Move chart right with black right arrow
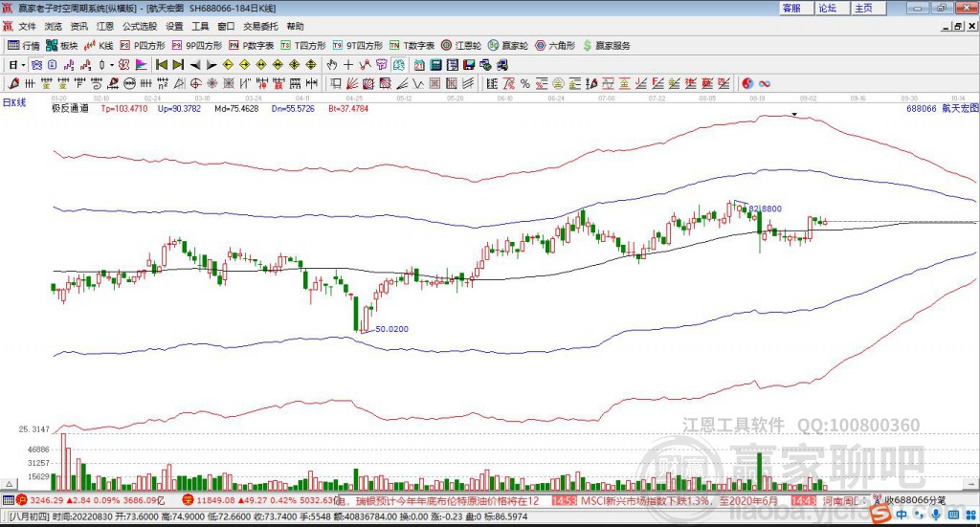980x527 pixels. click(212, 65)
